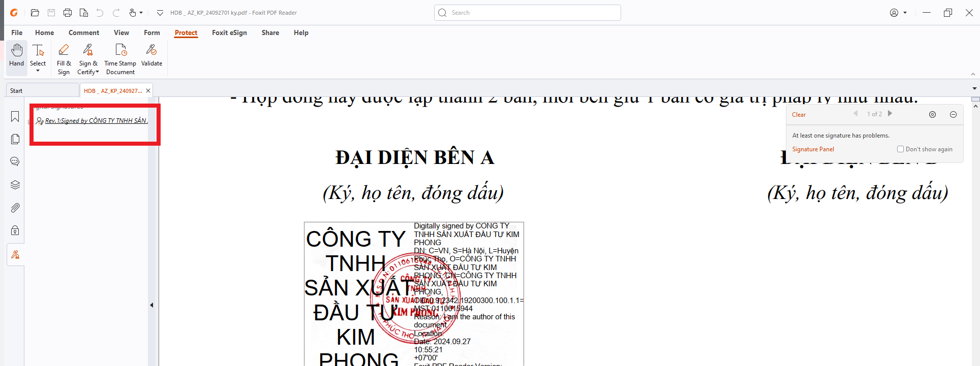The width and height of the screenshot is (980, 366).
Task: Click the Foxit logo icon
Action: pos(14,13)
